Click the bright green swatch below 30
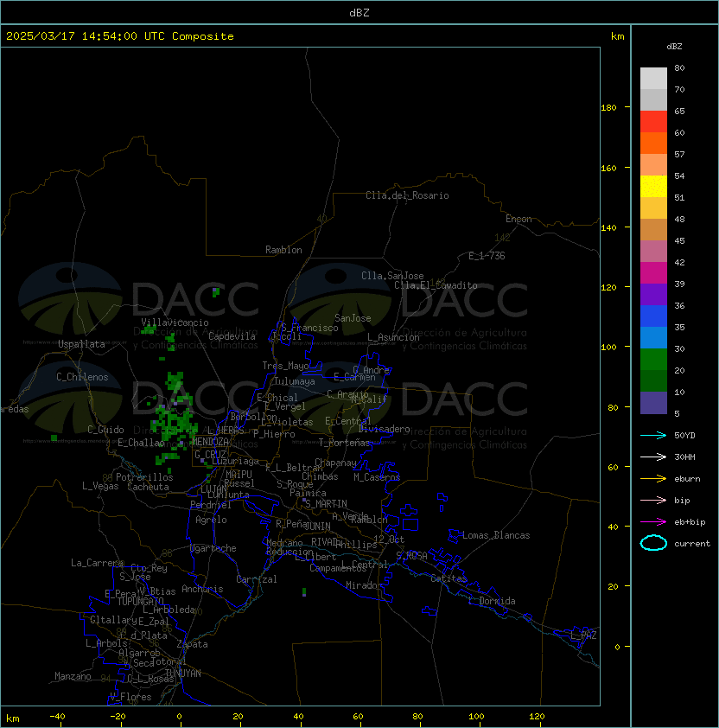The image size is (719, 728). tap(653, 360)
